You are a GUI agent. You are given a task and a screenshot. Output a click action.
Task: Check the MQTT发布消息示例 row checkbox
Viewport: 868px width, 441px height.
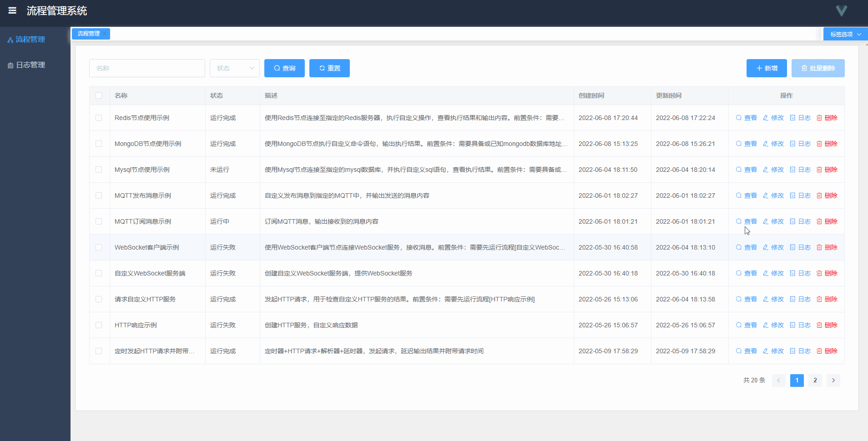[99, 195]
